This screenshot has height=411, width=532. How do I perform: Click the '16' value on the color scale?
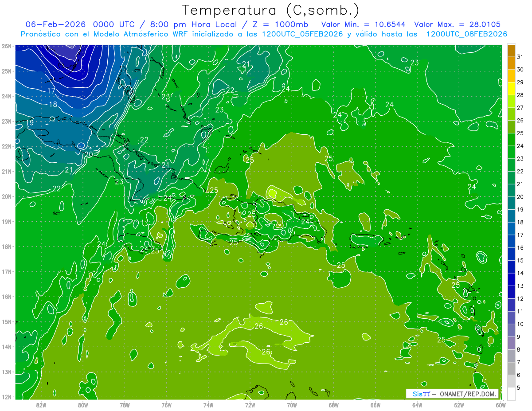[x=520, y=248]
